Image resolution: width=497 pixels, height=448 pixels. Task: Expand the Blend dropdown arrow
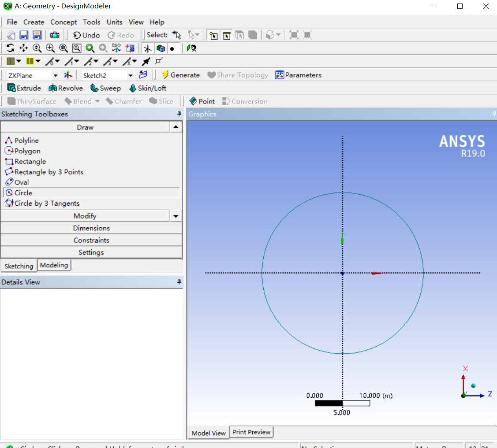(97, 101)
